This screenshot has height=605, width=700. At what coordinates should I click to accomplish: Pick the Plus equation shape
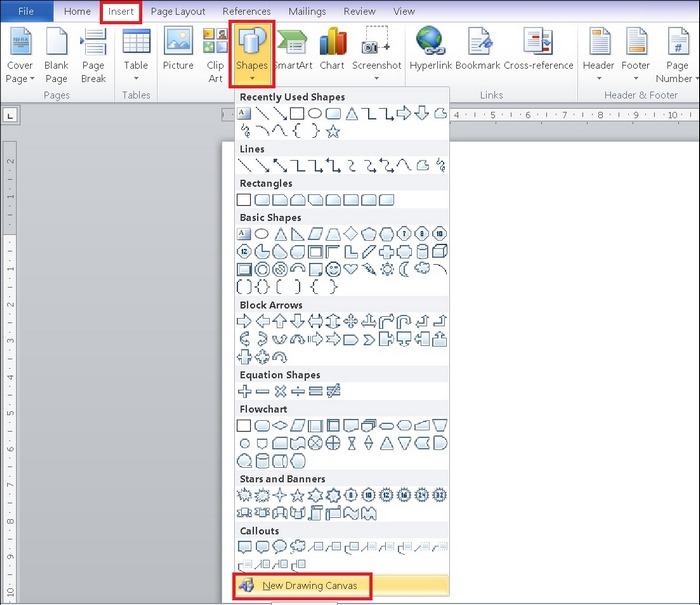pos(244,391)
